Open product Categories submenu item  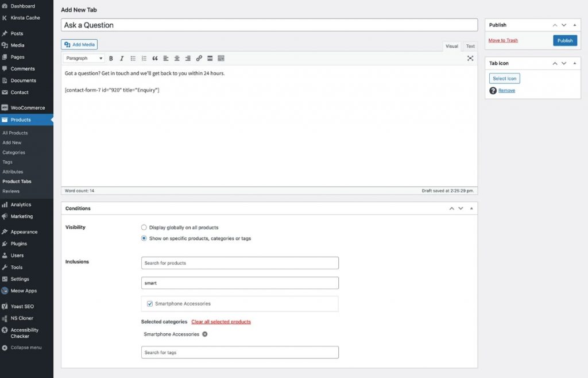coord(14,153)
